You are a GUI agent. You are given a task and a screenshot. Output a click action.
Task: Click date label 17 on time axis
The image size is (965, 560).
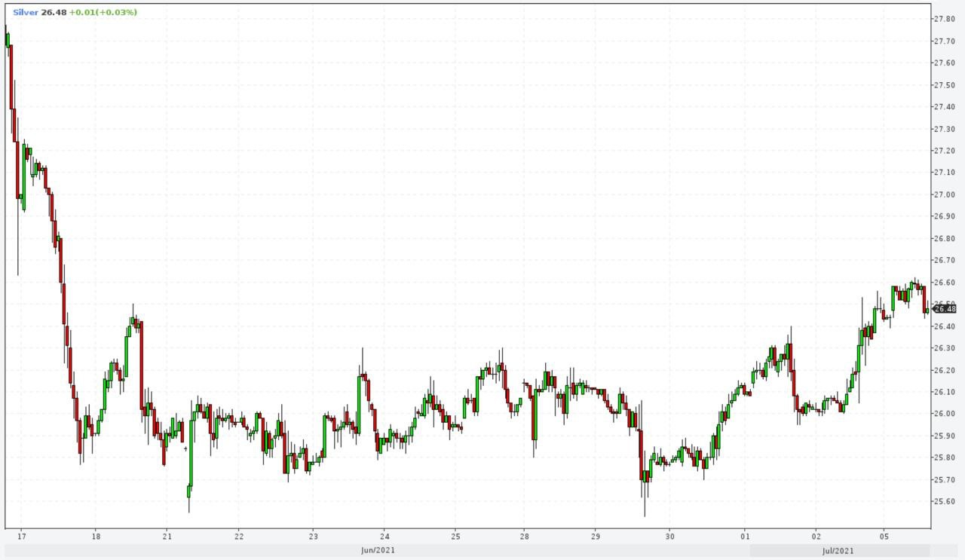[21, 537]
